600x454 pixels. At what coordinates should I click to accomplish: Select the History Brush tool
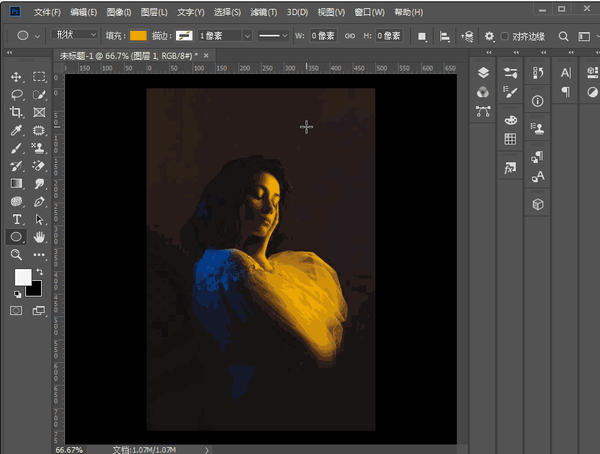[16, 166]
